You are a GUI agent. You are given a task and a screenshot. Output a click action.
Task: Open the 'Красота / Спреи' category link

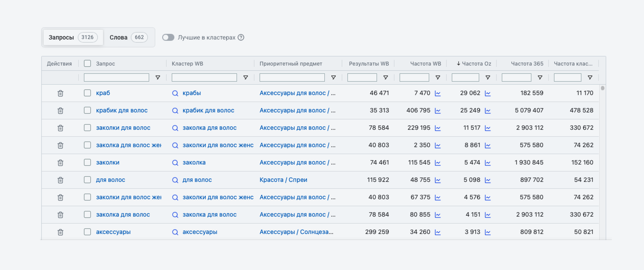(x=283, y=180)
